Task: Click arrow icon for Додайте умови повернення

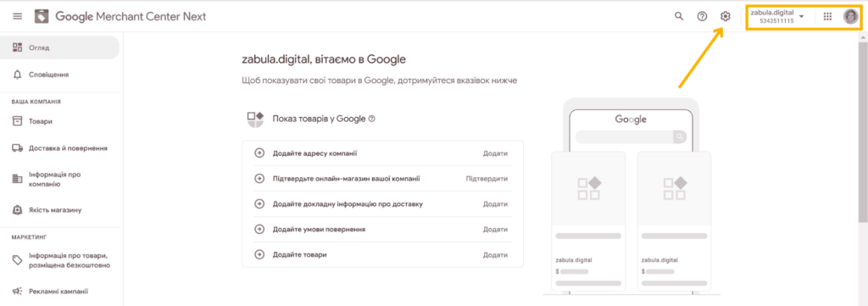Action: pyautogui.click(x=259, y=229)
